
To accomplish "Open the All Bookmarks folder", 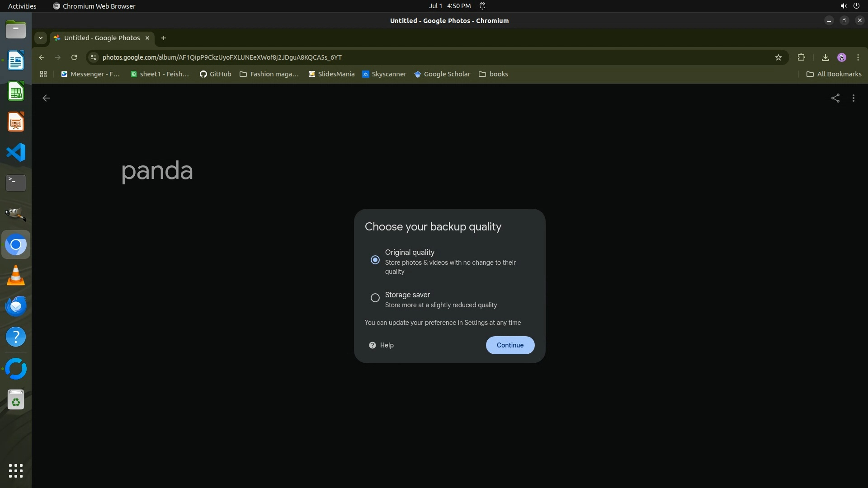I will [834, 74].
